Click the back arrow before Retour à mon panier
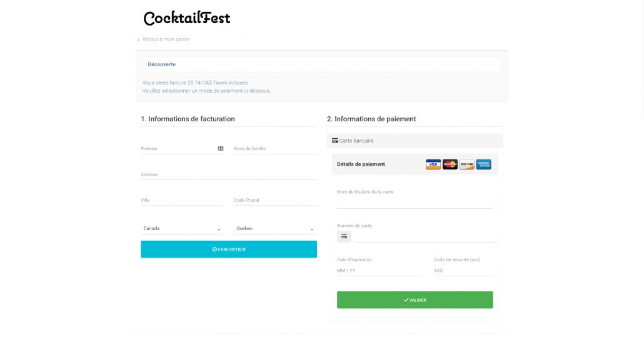The width and height of the screenshot is (644, 362). click(x=138, y=40)
